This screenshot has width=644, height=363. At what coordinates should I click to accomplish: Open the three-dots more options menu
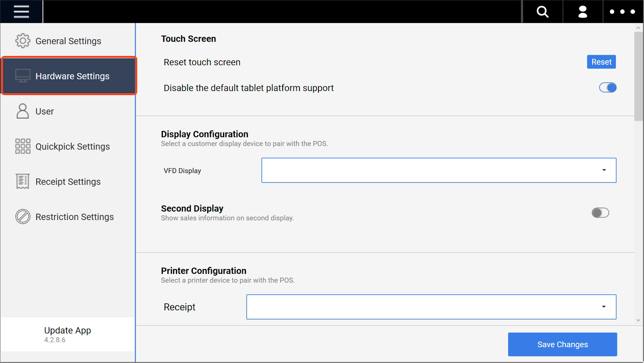click(622, 12)
